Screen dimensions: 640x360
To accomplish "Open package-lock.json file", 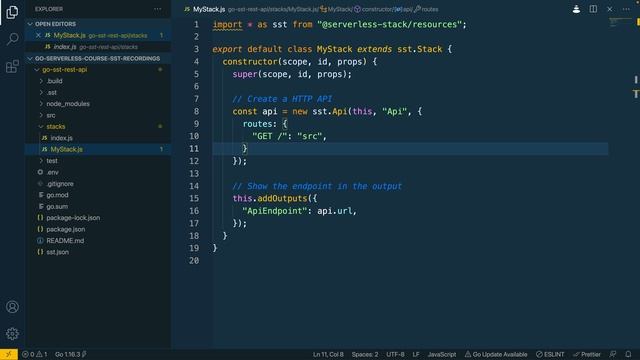I will coord(73,218).
